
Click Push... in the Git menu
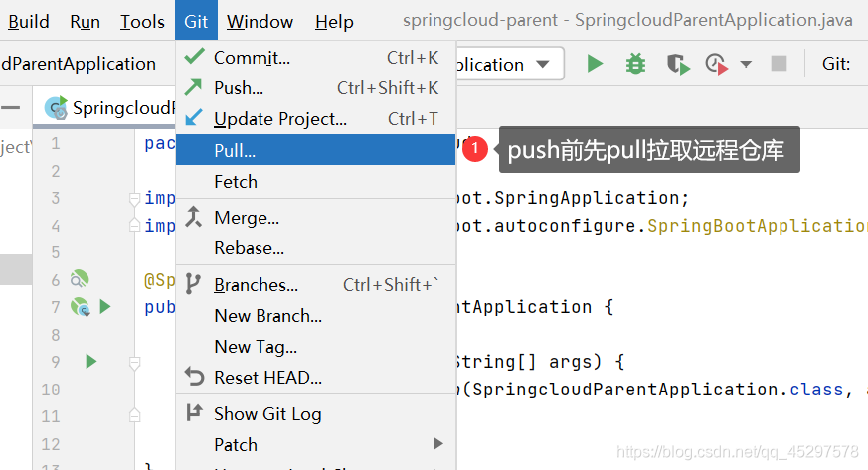239,88
